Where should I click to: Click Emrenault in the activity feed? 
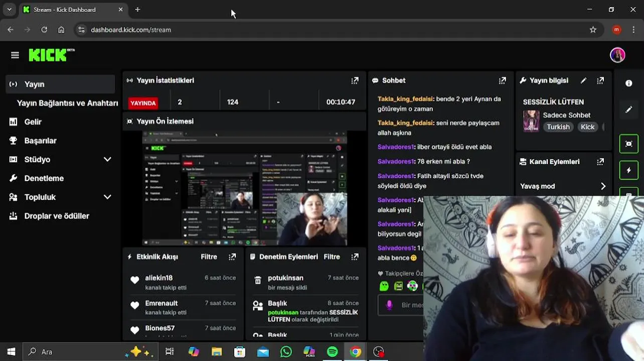click(x=162, y=303)
